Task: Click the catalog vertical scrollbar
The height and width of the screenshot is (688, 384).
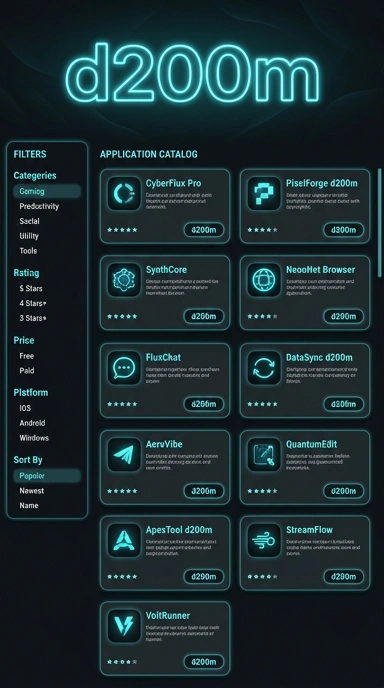Action: (380, 222)
